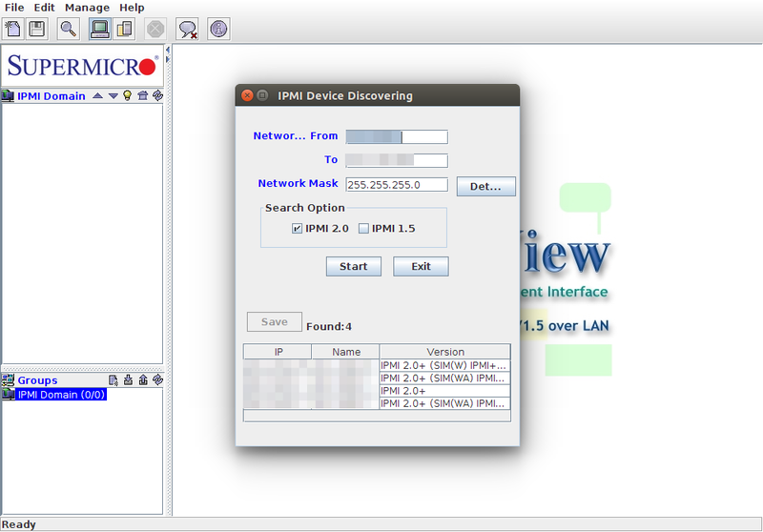Click the IP column header
This screenshot has width=763, height=532.
pos(278,352)
